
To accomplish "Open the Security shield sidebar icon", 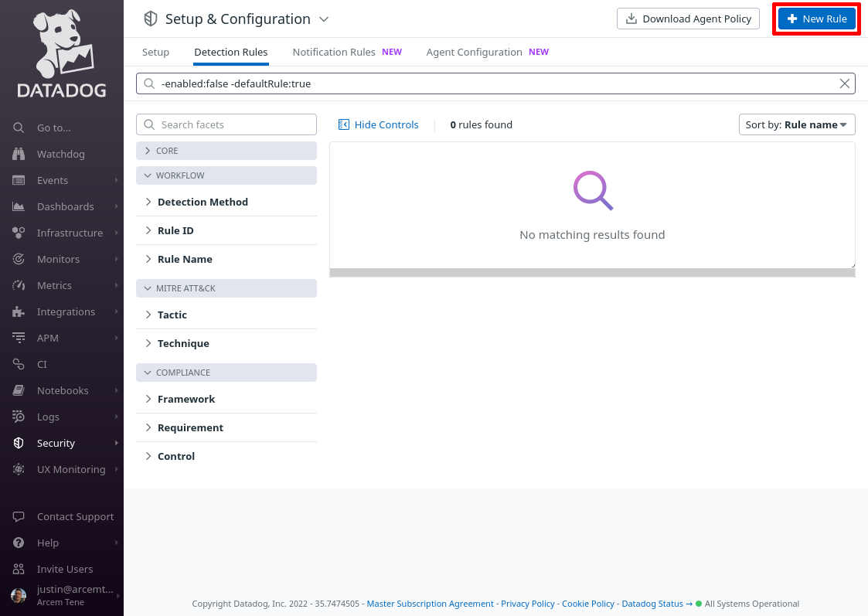I will 19,444.
